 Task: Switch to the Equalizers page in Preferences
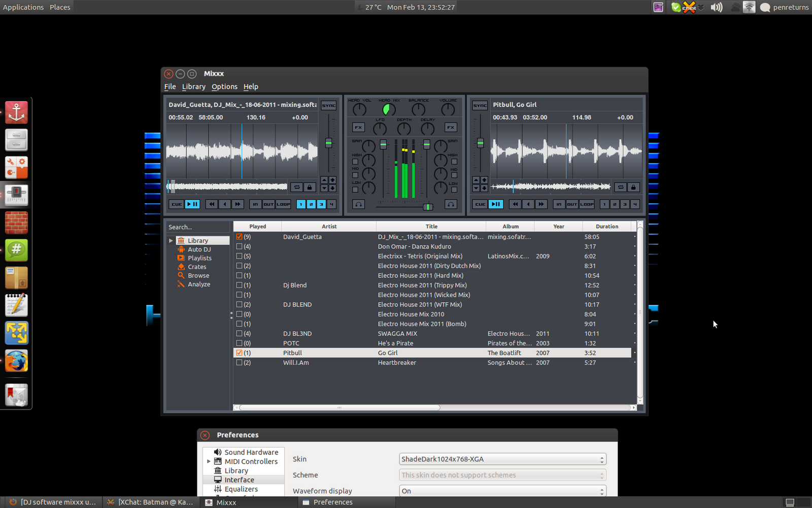[242, 489]
